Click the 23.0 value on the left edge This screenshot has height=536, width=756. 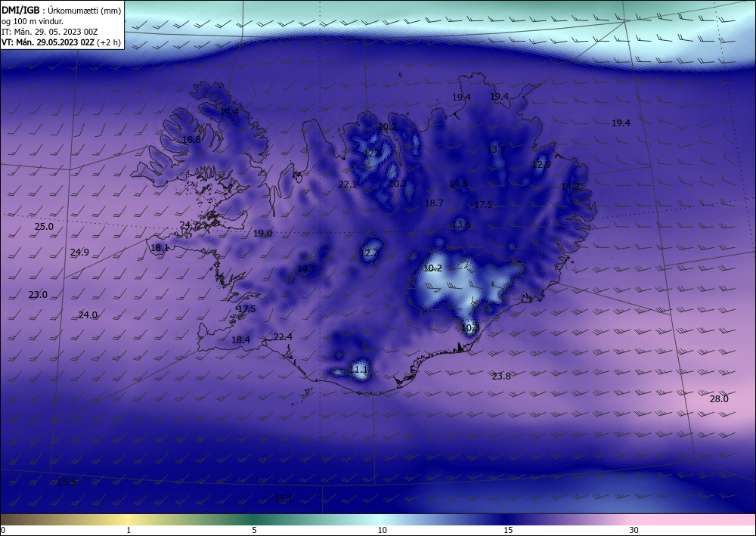(38, 295)
